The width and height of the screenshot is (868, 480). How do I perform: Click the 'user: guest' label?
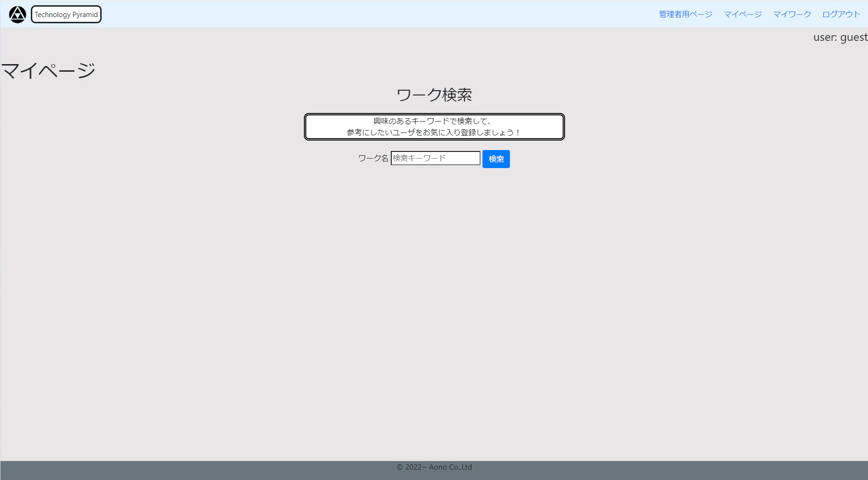pos(840,37)
